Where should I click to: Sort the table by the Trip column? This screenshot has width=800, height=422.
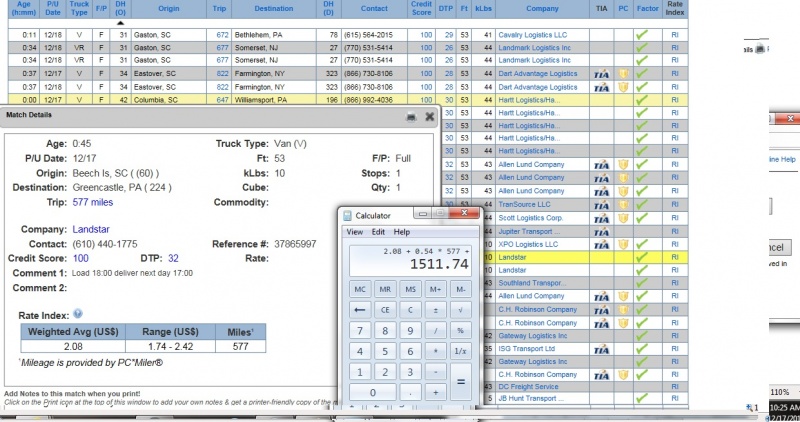[x=219, y=8]
